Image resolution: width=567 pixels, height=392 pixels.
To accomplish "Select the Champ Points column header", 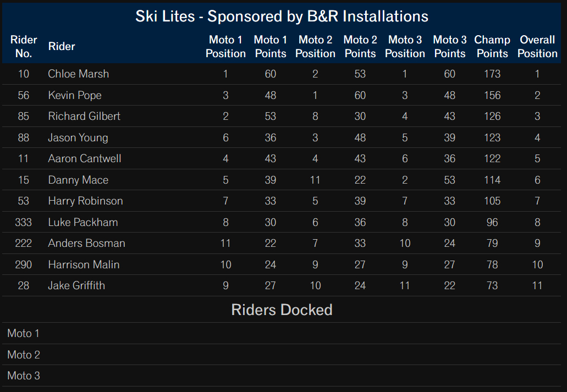I will coord(492,47).
